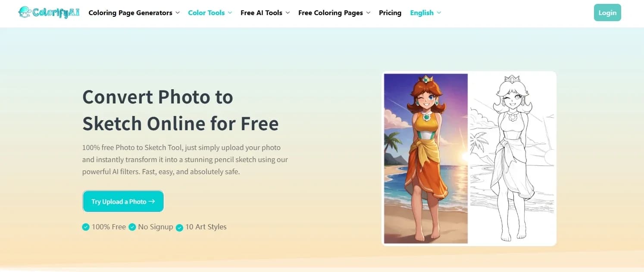644x272 pixels.
Task: Click the arrow icon in Try Upload button
Action: [151, 201]
